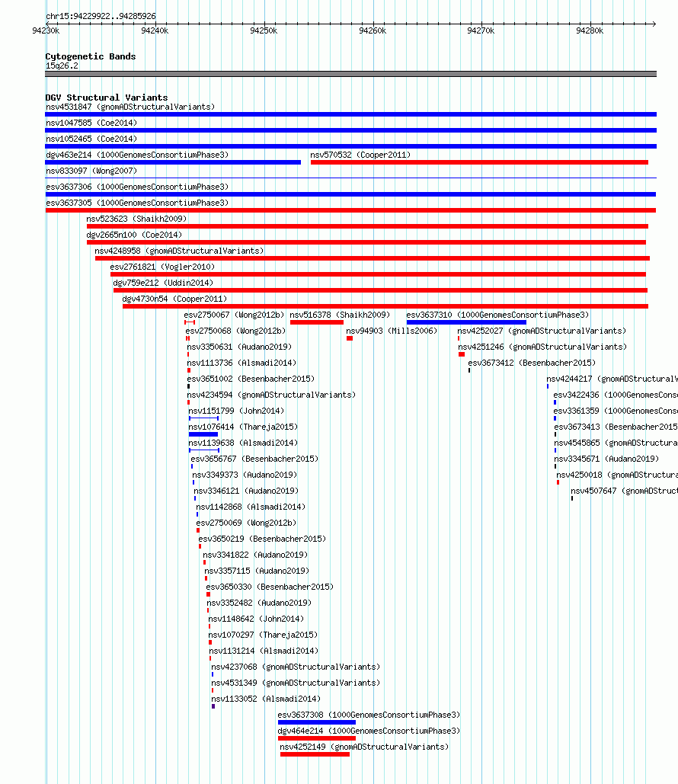Select nsv1139638 (Alsmadi2014) label
Image resolution: width=678 pixels, height=784 pixels.
point(243,443)
